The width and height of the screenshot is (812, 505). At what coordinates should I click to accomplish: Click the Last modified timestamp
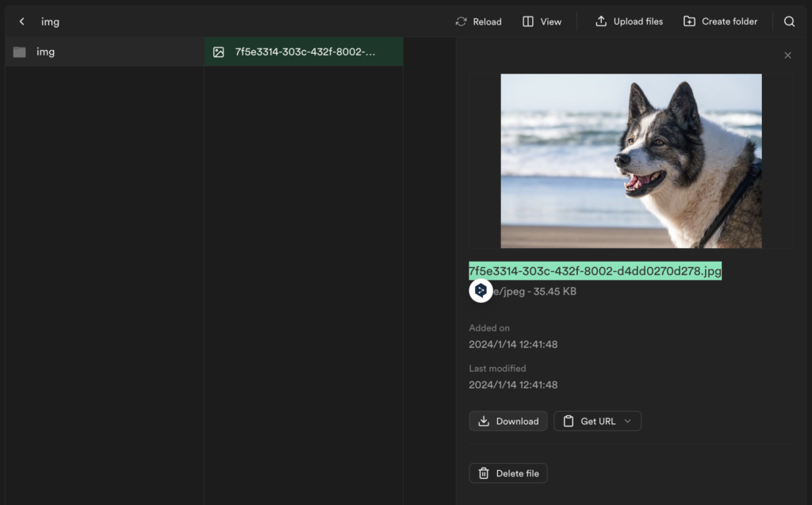coord(513,384)
